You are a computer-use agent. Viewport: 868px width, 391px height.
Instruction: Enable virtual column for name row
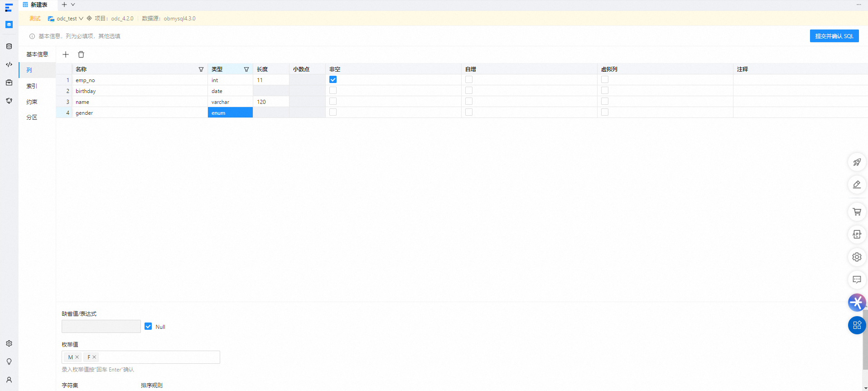click(605, 101)
